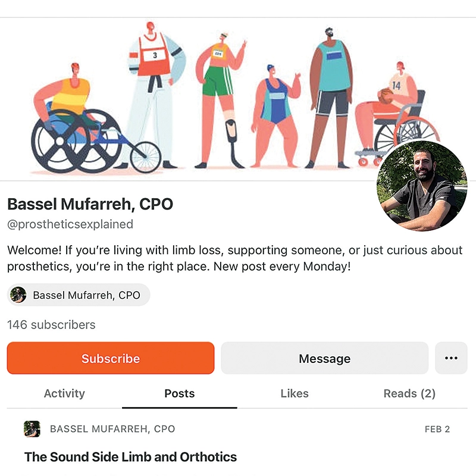Click the FEB 2 post date

tap(437, 429)
